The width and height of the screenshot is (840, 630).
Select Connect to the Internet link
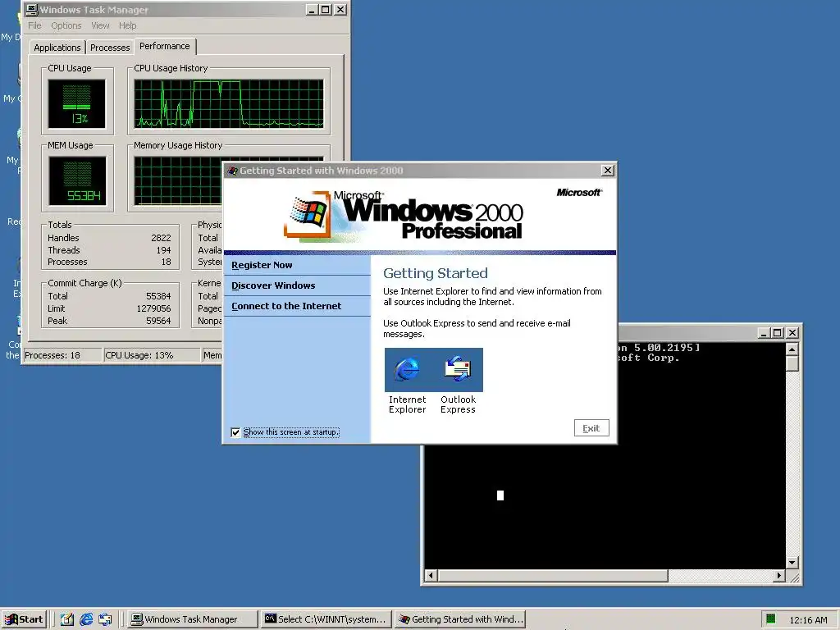[286, 306]
